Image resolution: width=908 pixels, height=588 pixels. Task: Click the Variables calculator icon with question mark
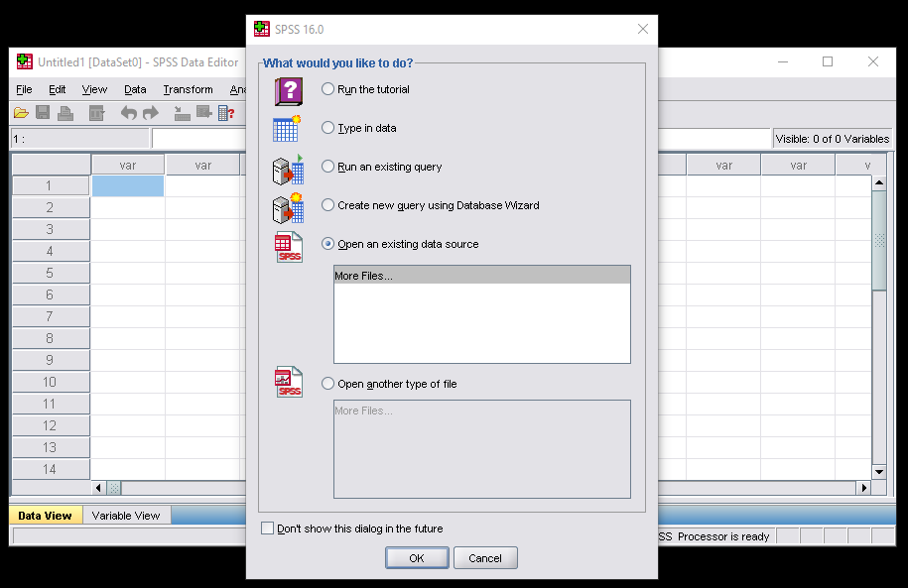pos(226,113)
